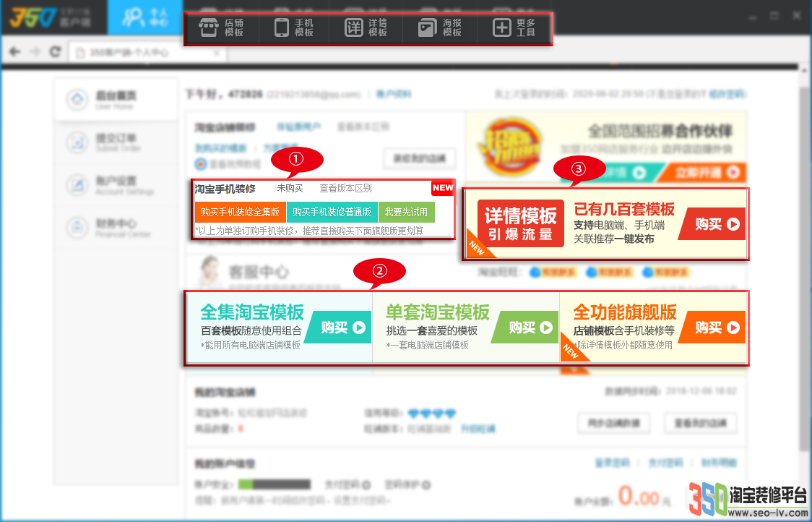Open the 更多工具 toolbar item
The width and height of the screenshot is (812, 522).
pyautogui.click(x=514, y=28)
